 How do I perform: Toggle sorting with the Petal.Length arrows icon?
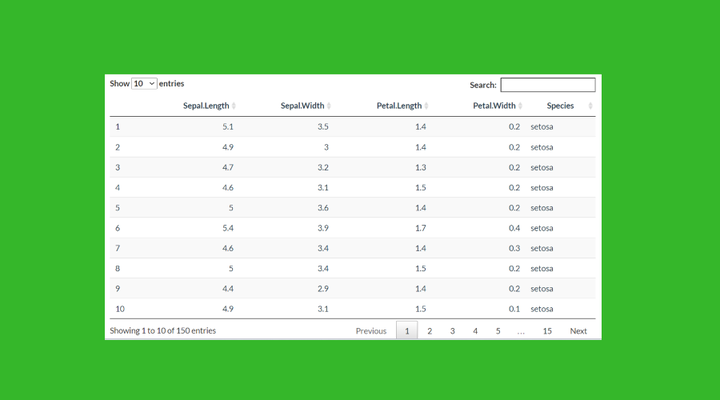(x=426, y=106)
